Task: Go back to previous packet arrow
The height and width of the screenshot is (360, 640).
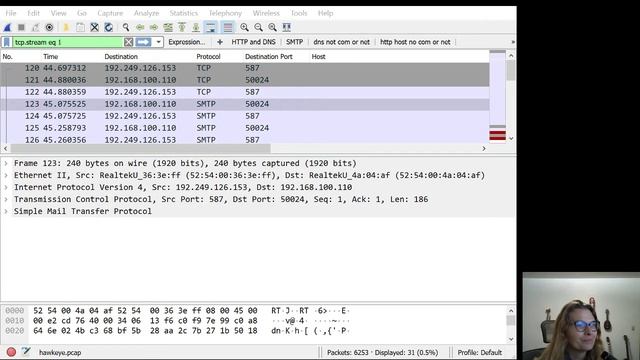Action: pyautogui.click(x=140, y=27)
